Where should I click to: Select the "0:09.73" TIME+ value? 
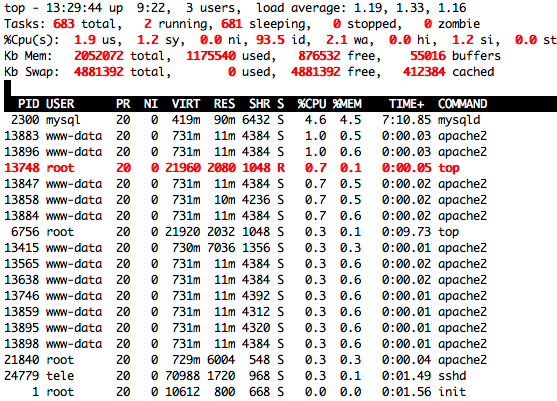tap(406, 232)
